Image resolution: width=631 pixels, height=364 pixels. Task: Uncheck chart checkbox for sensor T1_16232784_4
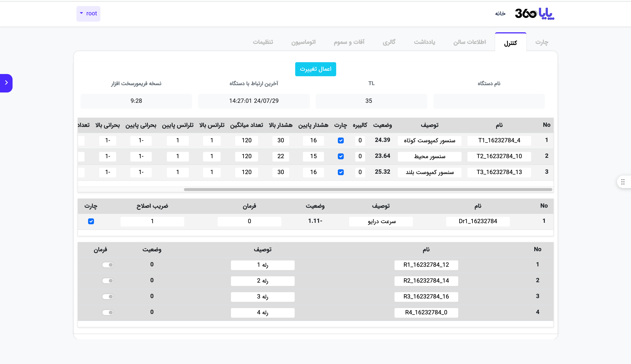340,140
